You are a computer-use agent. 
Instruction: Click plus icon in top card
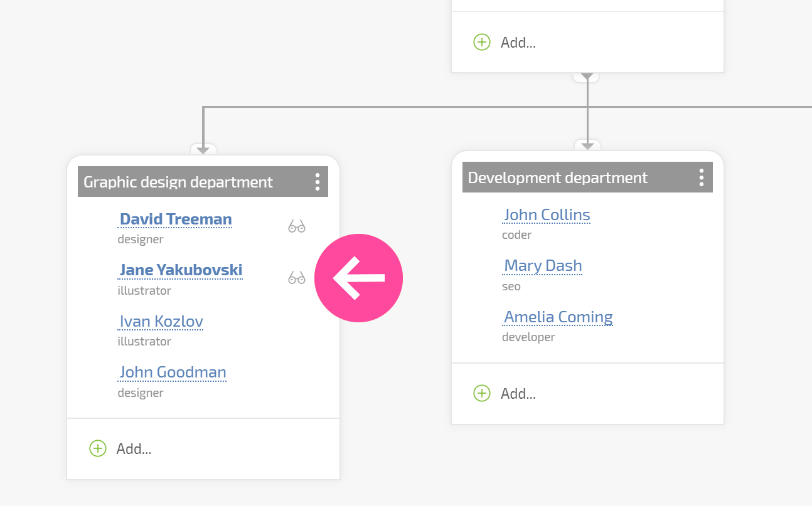[481, 42]
